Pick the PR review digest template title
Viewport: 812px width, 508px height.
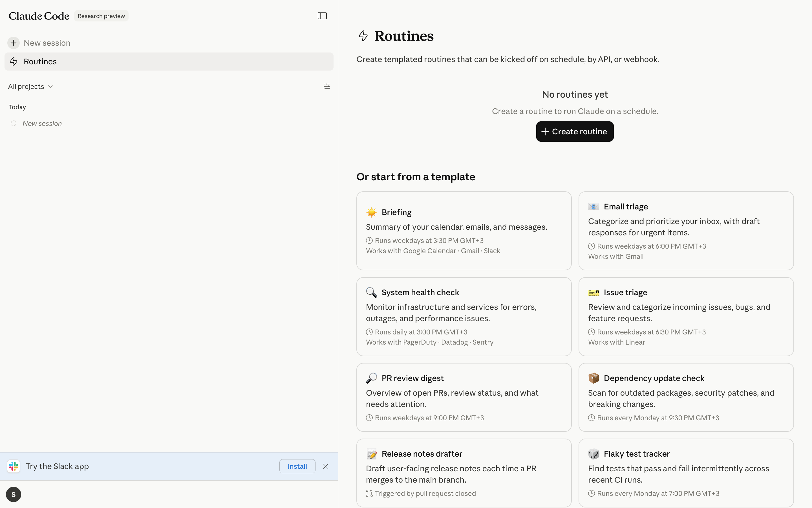click(x=412, y=378)
